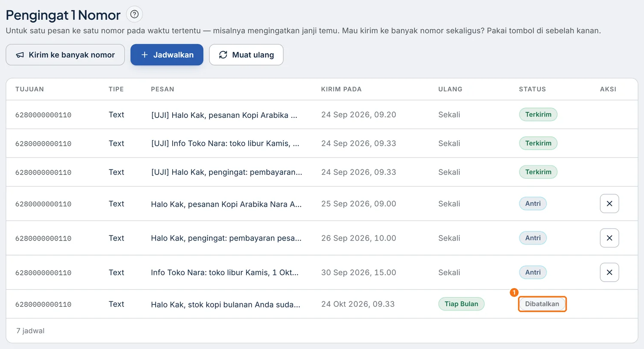Click Antri badge in 25 Sep row
Viewport: 644px width, 349px height.
(533, 204)
